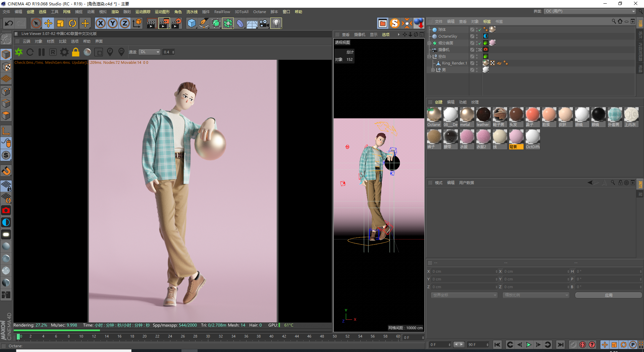Open the Edit Render Settings icon
Image resolution: width=644 pixels, height=352 pixels.
coord(176,23)
